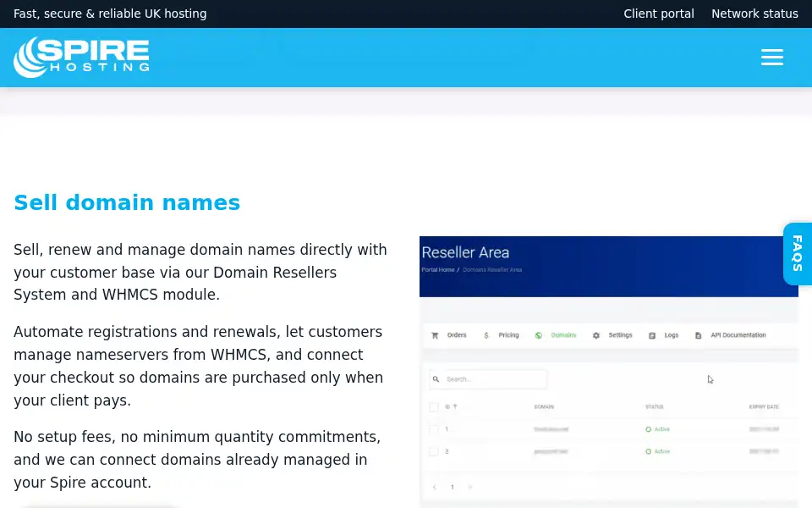This screenshot has width=812, height=508.
Task: Check the checkbox for row 2
Action: pyautogui.click(x=434, y=451)
